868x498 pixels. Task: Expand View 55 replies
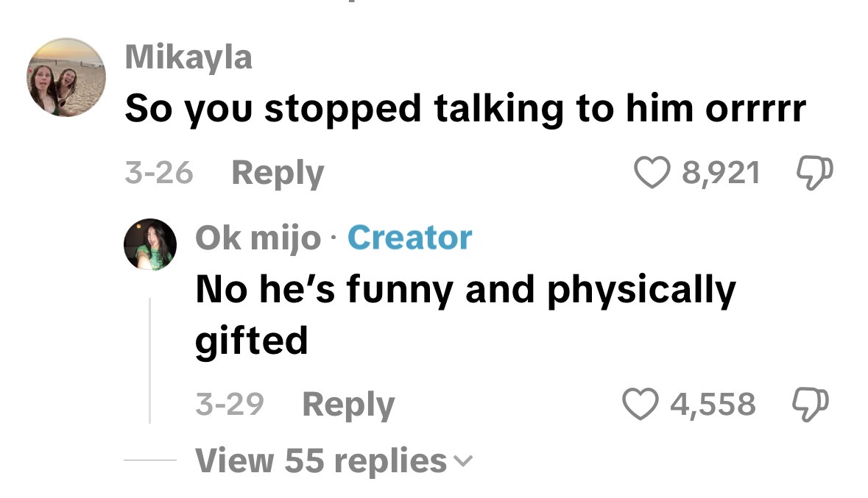[334, 460]
